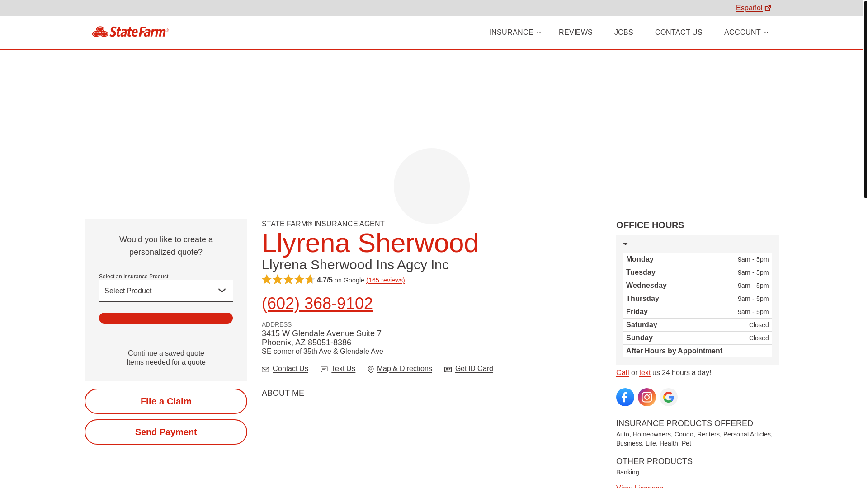Click the Wednesday 9am - 5pm row

click(698, 286)
